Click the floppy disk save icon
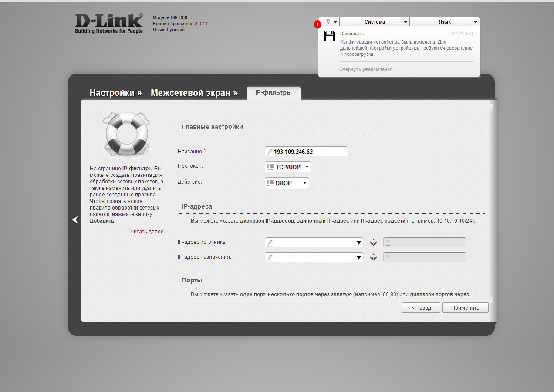Image resolution: width=554 pixels, height=392 pixels. [330, 36]
